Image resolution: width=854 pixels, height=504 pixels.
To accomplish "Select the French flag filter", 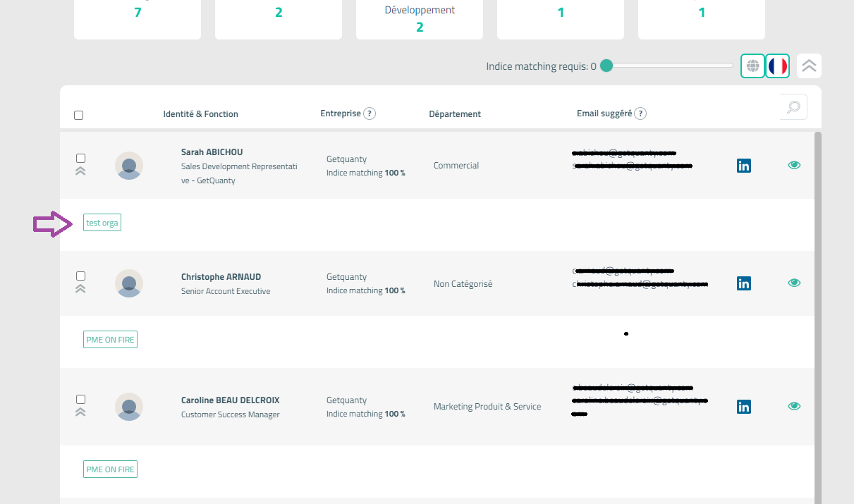I will [x=777, y=66].
